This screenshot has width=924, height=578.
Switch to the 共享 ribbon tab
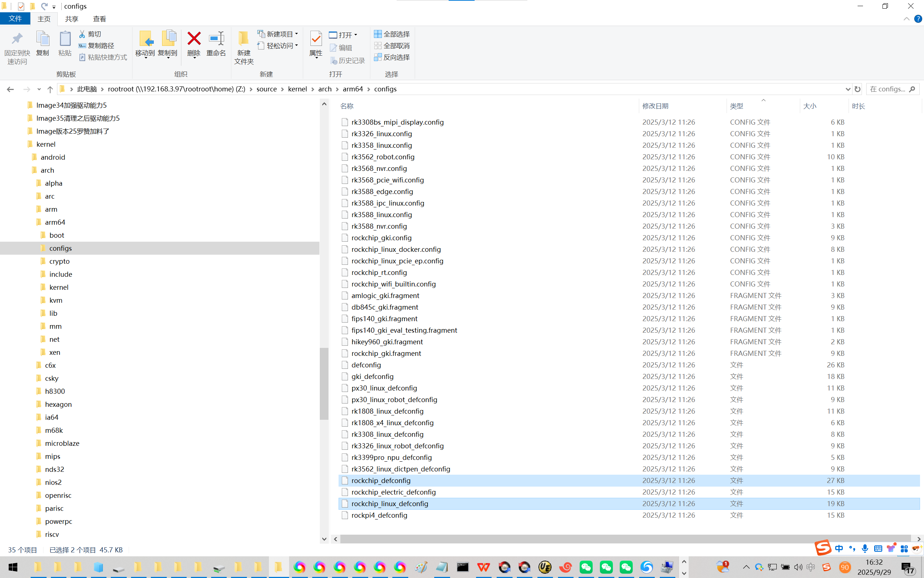pos(71,19)
